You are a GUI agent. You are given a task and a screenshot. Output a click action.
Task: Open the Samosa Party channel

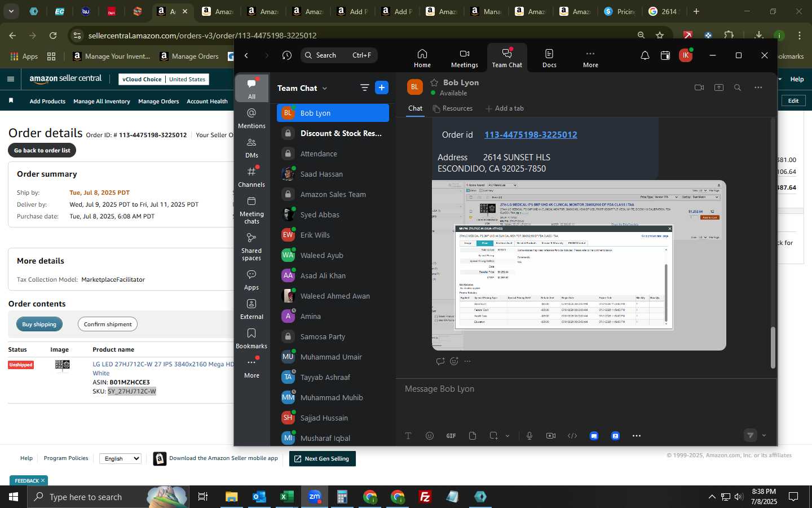click(333, 336)
